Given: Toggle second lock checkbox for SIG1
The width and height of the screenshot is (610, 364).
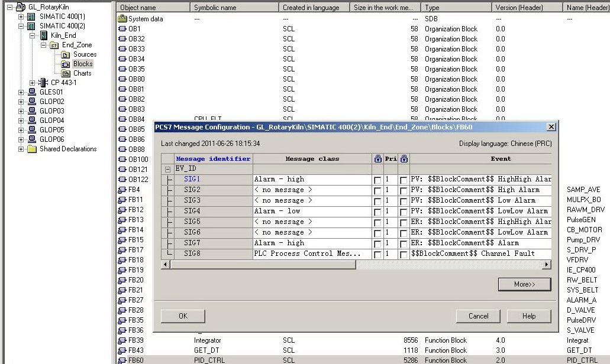Looking at the screenshot, I should click(x=404, y=180).
